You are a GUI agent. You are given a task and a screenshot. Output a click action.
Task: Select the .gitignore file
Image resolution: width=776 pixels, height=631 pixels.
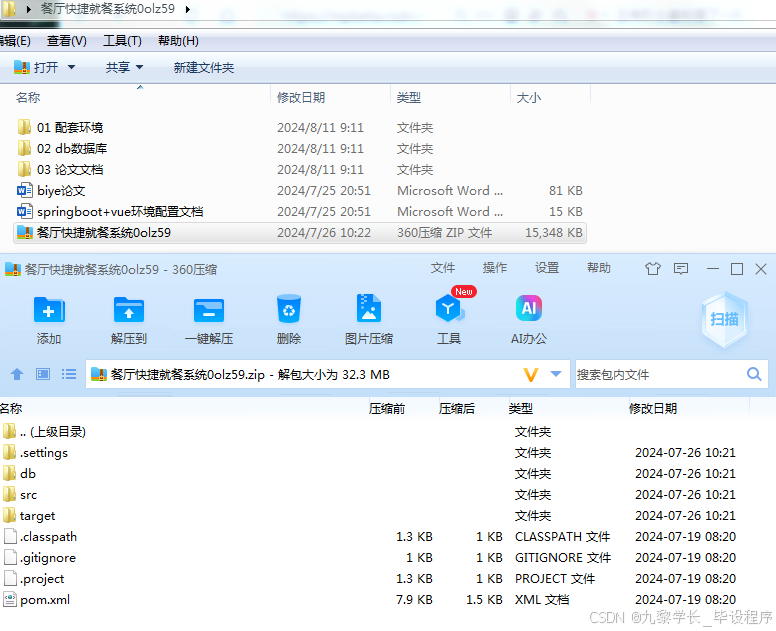tap(40, 558)
